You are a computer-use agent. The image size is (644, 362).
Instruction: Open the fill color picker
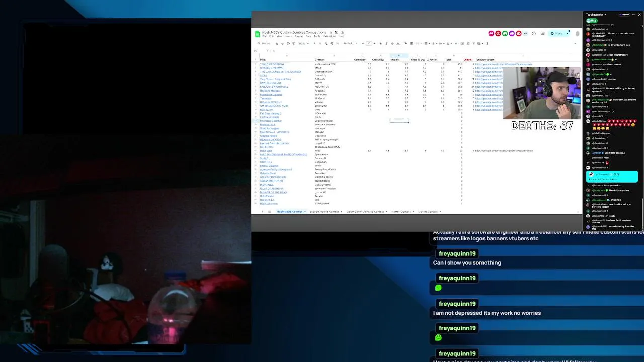click(x=406, y=43)
